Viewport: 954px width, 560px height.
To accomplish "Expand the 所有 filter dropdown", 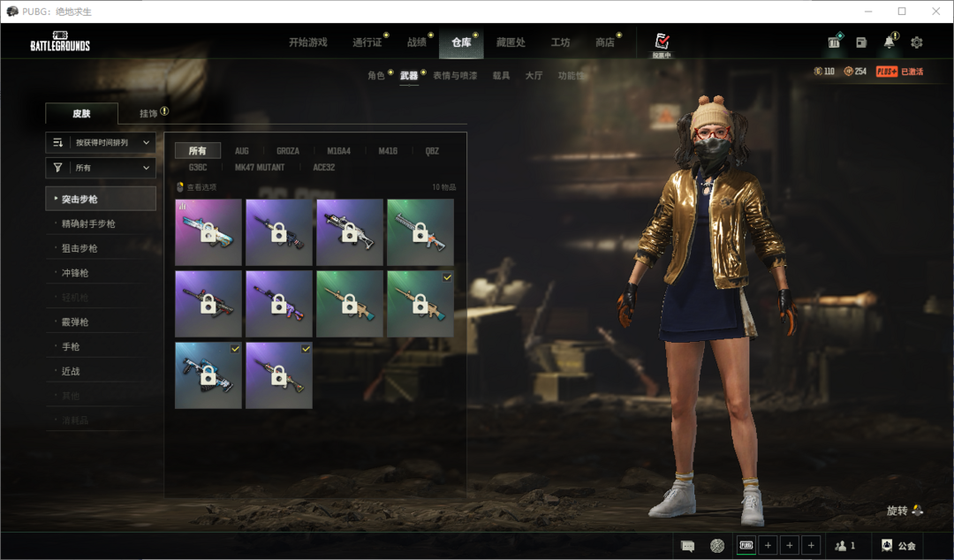I will [x=101, y=167].
